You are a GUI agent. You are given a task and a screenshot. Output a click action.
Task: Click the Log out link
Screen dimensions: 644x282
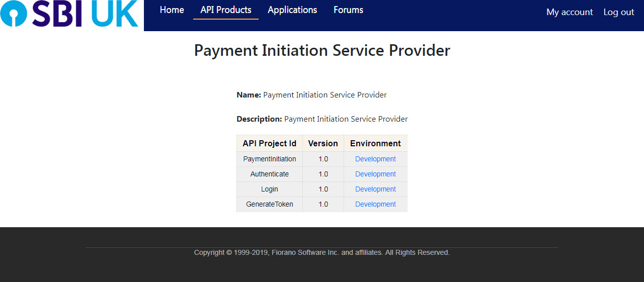[x=619, y=12]
